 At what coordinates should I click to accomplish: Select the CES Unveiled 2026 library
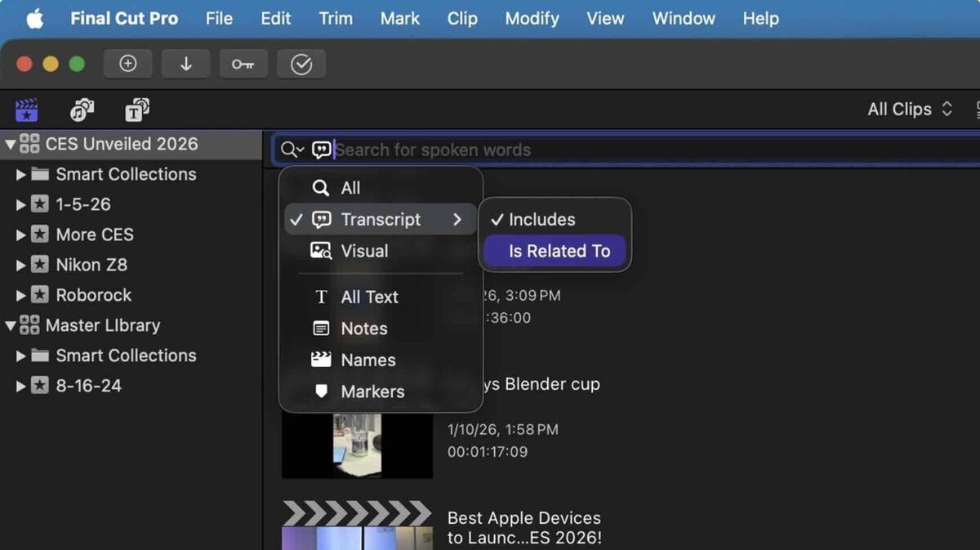[131, 145]
